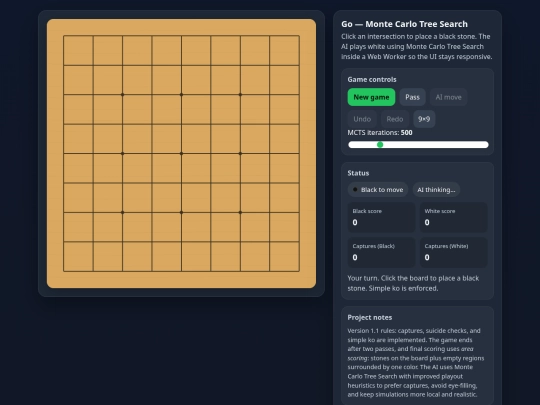
Task: Place a stone on the bottom-right star point
Action: 240,212
